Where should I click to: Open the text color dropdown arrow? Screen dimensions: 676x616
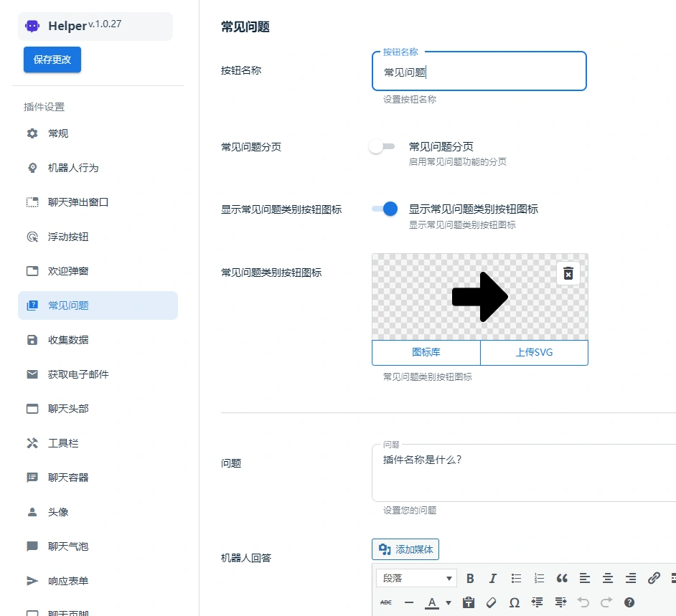448,602
